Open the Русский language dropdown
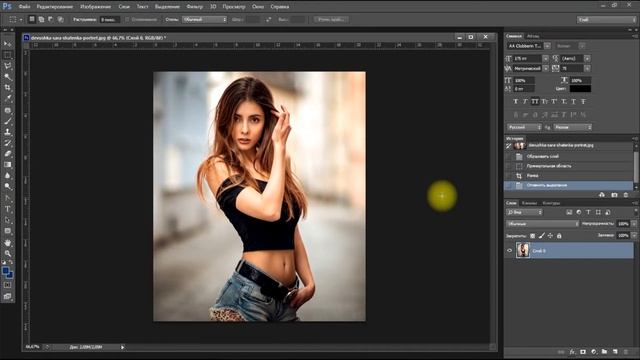Viewport: 640px width, 360px height. click(524, 127)
